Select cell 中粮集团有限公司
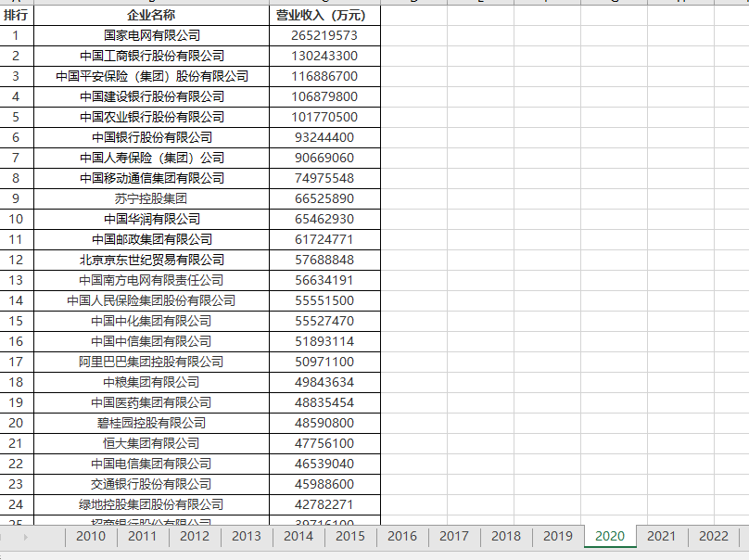The height and width of the screenshot is (560, 749). pyautogui.click(x=151, y=382)
